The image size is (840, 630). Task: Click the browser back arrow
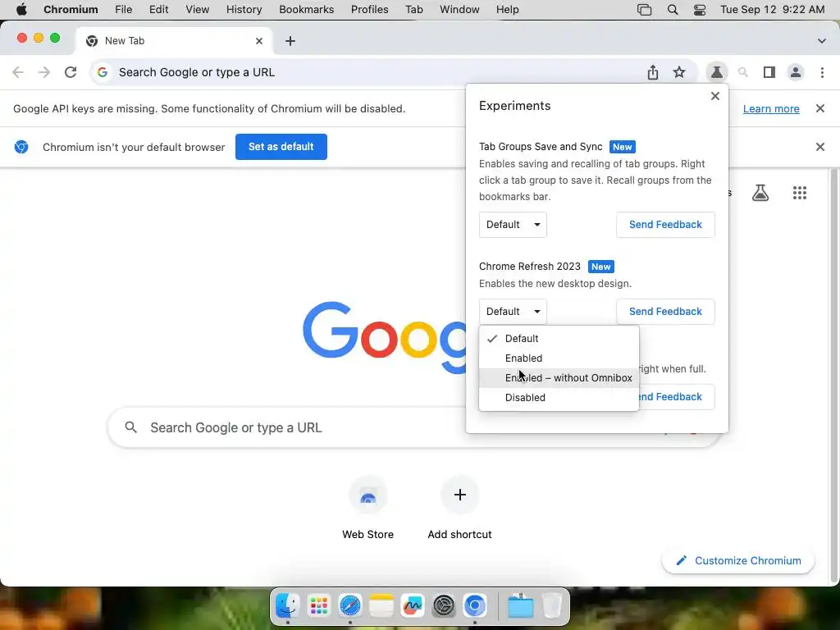(18, 72)
